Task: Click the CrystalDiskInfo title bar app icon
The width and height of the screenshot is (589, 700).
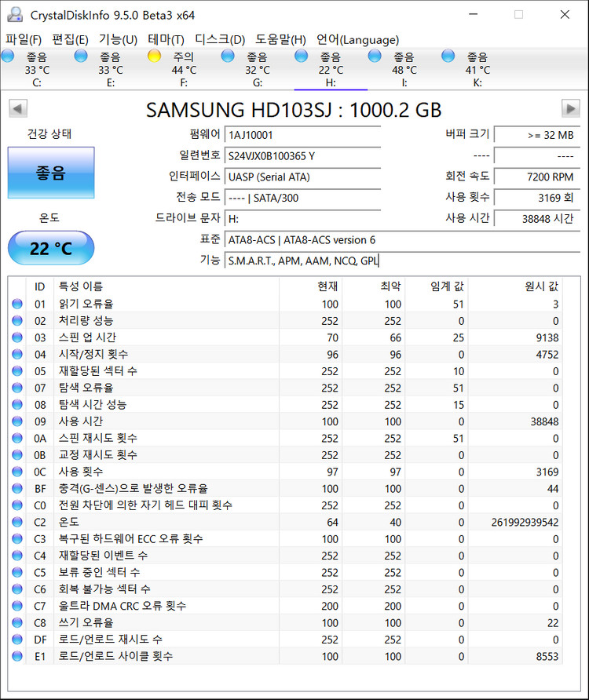Action: [15, 14]
